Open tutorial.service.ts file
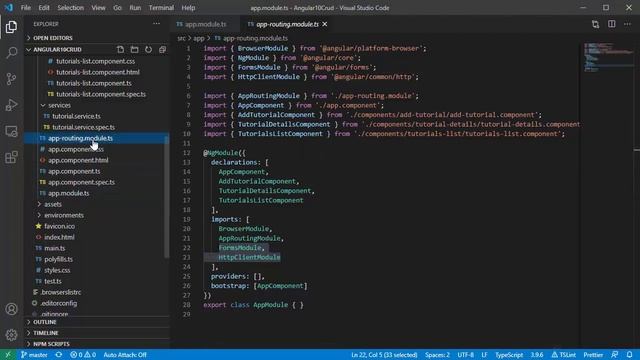Viewport: 640px width, 360px height. point(96,116)
